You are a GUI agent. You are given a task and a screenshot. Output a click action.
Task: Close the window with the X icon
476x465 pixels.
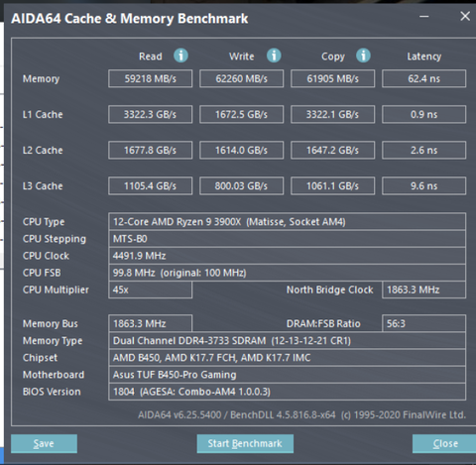pyautogui.click(x=465, y=16)
